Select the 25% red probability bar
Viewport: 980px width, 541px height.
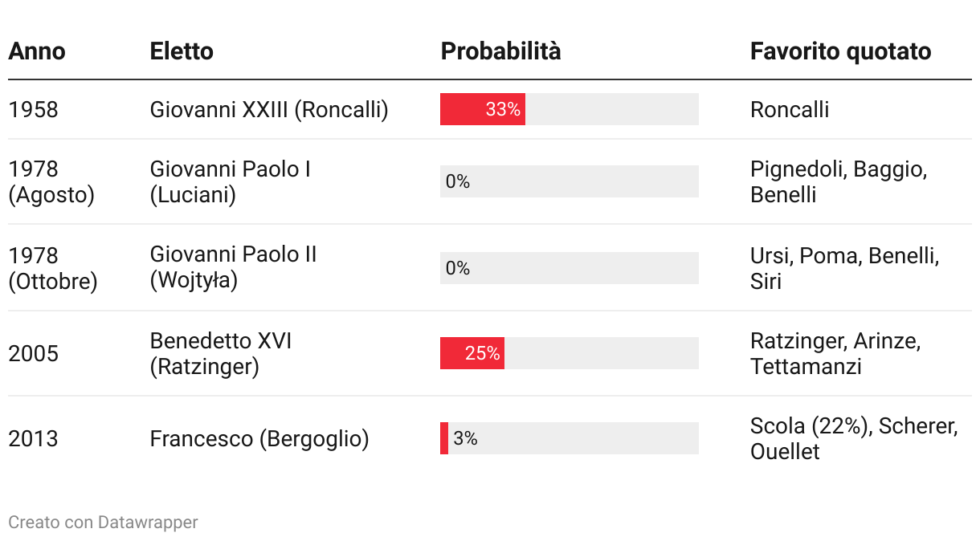tap(472, 353)
